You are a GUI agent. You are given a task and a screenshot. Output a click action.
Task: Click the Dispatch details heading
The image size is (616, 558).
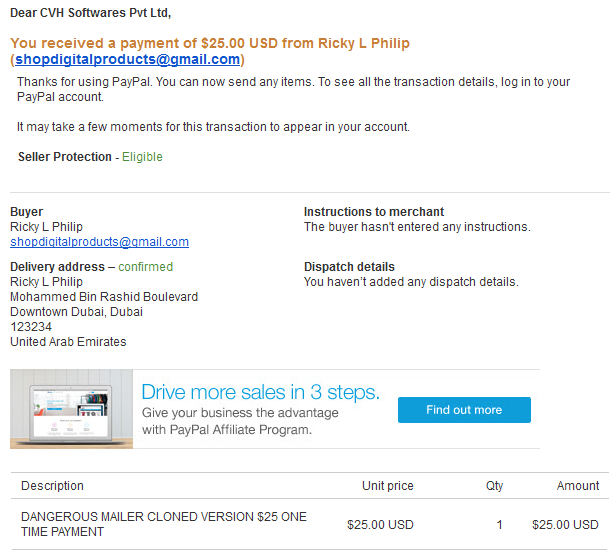click(349, 267)
